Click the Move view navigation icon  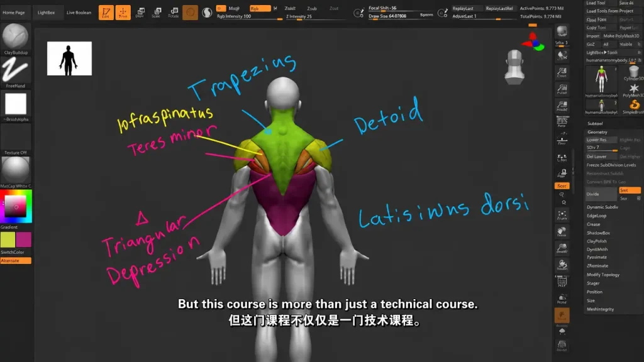coord(562,232)
